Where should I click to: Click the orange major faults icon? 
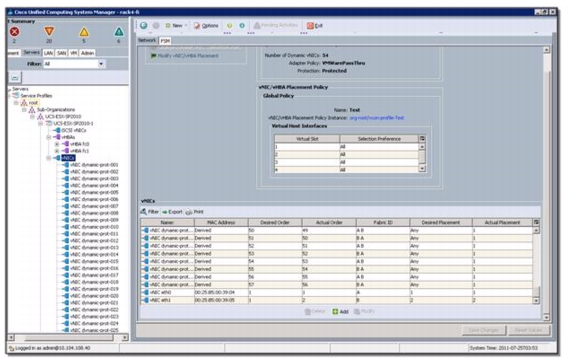[x=49, y=31]
